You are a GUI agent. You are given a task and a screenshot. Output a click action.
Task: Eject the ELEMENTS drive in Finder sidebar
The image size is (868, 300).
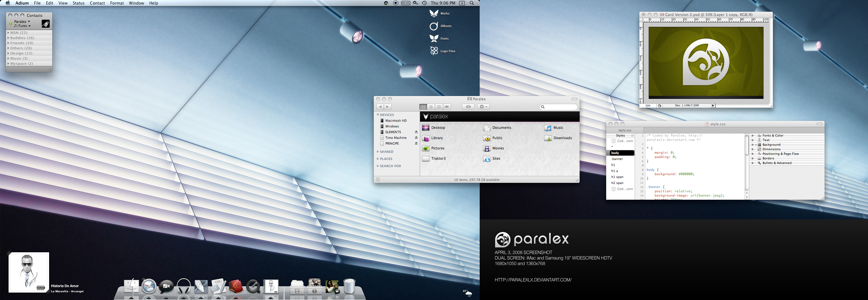point(416,132)
